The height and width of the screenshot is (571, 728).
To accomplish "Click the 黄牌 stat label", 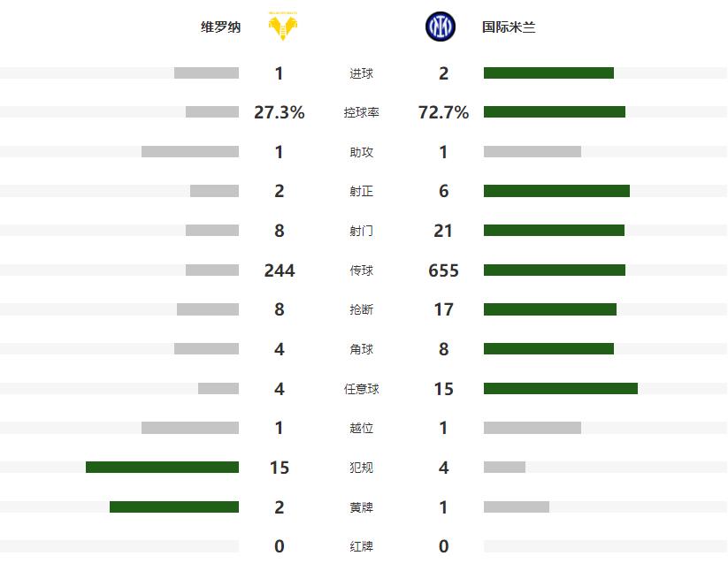I will (361, 507).
